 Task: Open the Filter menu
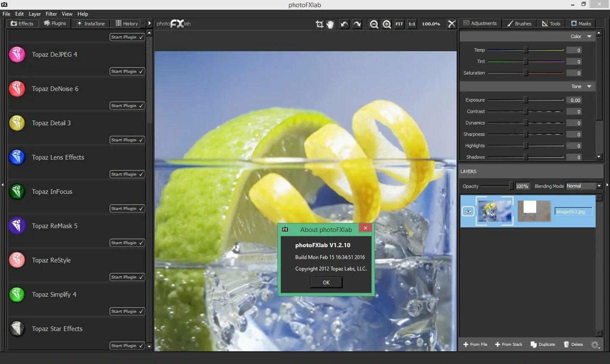[x=51, y=14]
